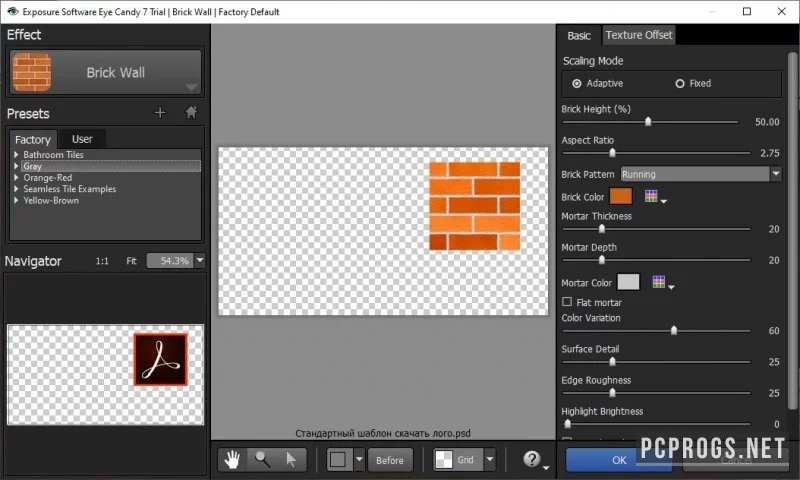Image resolution: width=800 pixels, height=480 pixels.
Task: Open the Brick Pattern Running dropdown
Action: click(701, 174)
